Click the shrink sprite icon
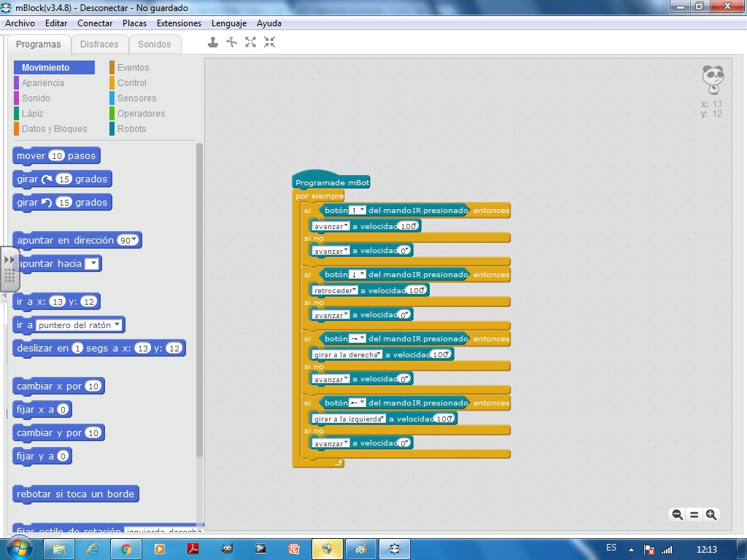The width and height of the screenshot is (747, 560). (x=270, y=42)
